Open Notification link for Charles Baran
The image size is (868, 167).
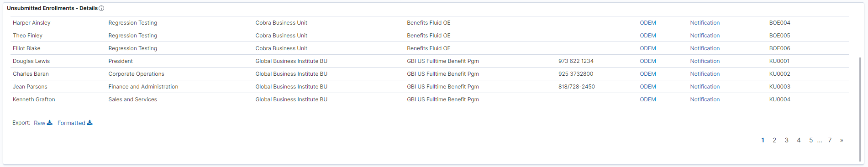tap(705, 74)
